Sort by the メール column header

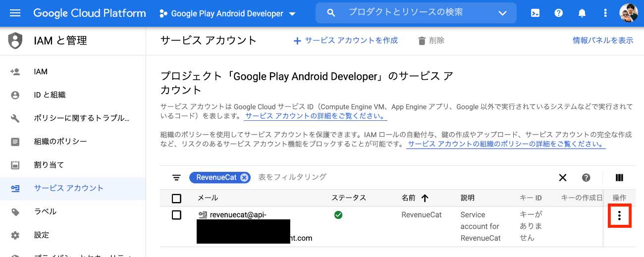(x=208, y=198)
